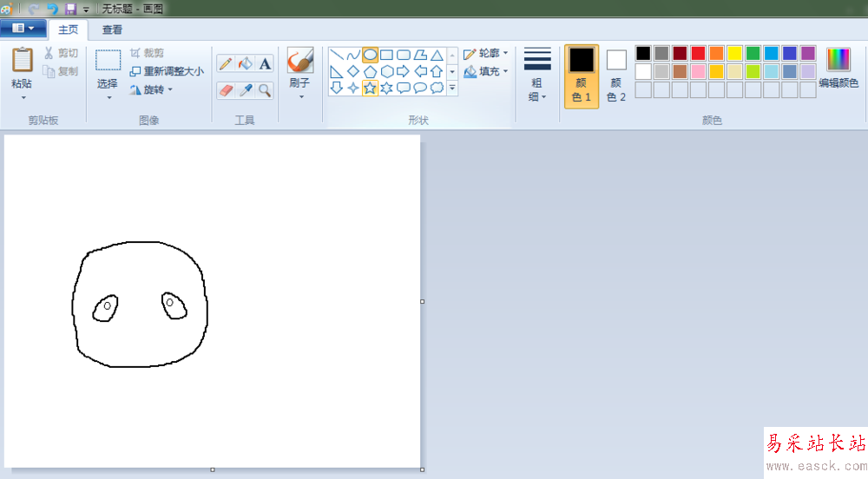Pick the green color swatch
The height and width of the screenshot is (479, 868).
[x=753, y=53]
